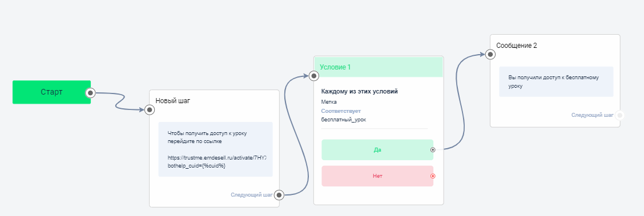
Task: Click the Следующий шаг label in Новый шаг
Action: 252,195
